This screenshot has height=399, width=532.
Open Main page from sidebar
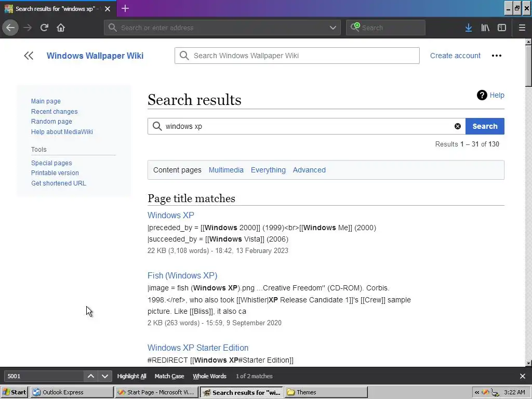[46, 101]
